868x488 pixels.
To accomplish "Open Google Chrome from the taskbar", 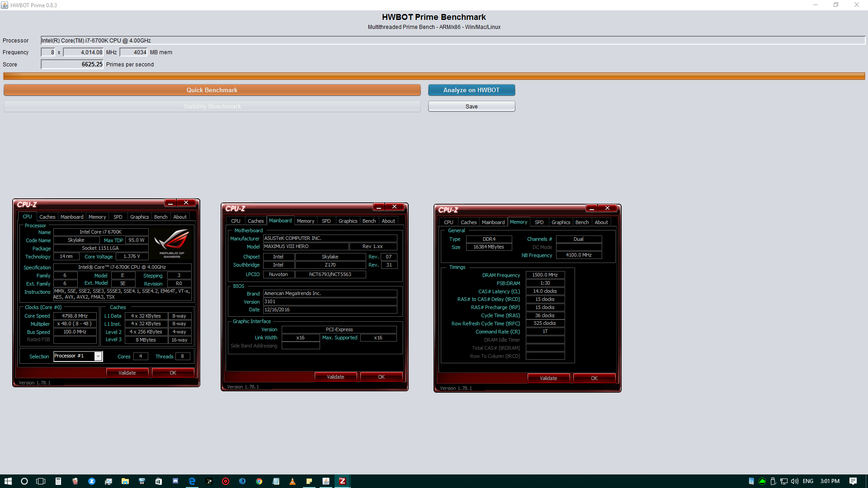I will coord(259,481).
